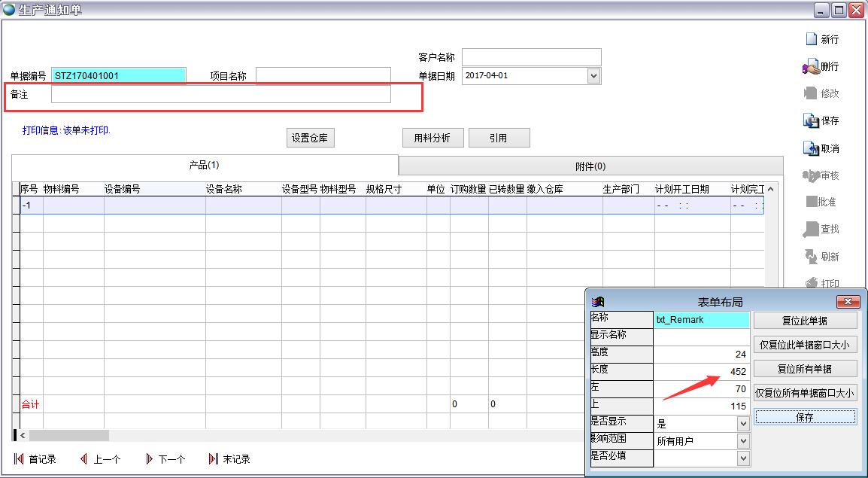Jump to 末记录 (last record)
The height and width of the screenshot is (478, 868).
pos(214,459)
